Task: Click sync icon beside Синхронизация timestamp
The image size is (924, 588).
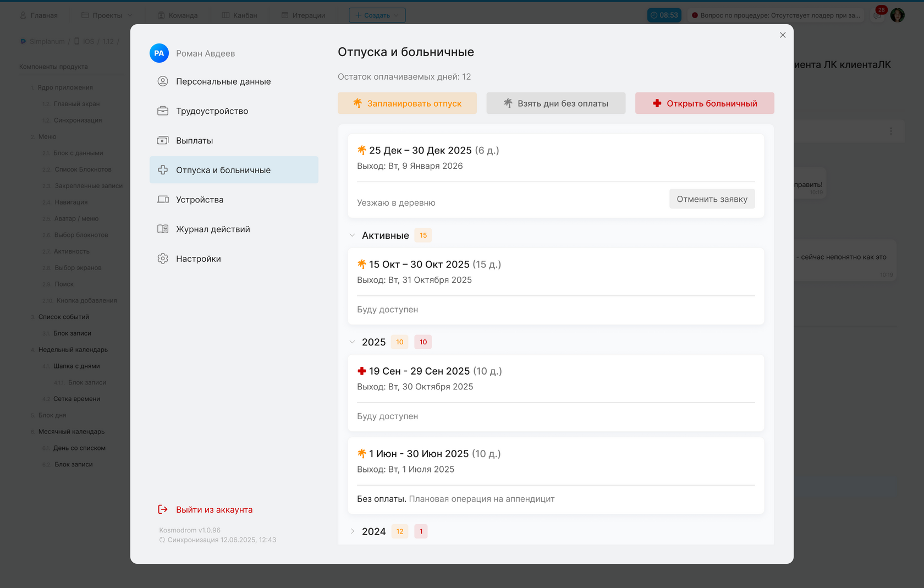Action: (162, 540)
